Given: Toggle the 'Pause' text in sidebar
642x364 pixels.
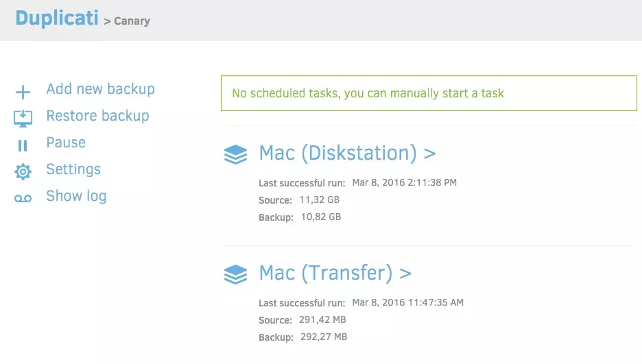Looking at the screenshot, I should [x=66, y=143].
